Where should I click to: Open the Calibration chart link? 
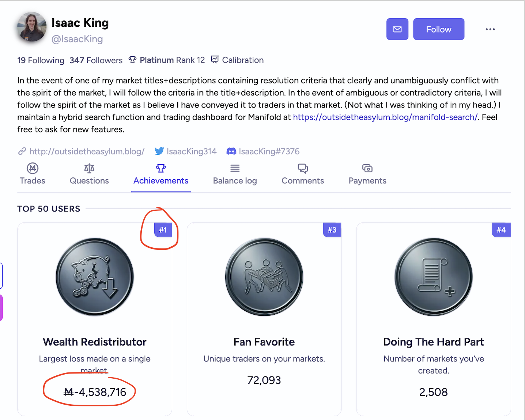237,60
